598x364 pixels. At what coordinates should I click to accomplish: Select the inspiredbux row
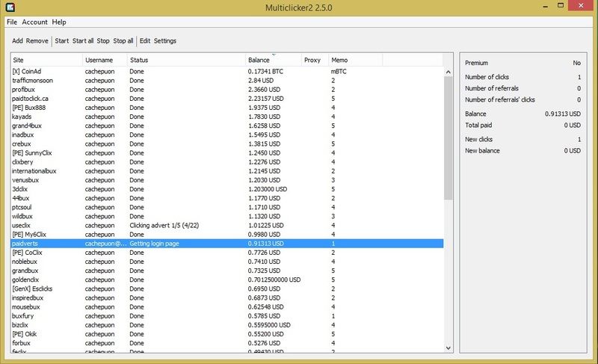click(227, 297)
